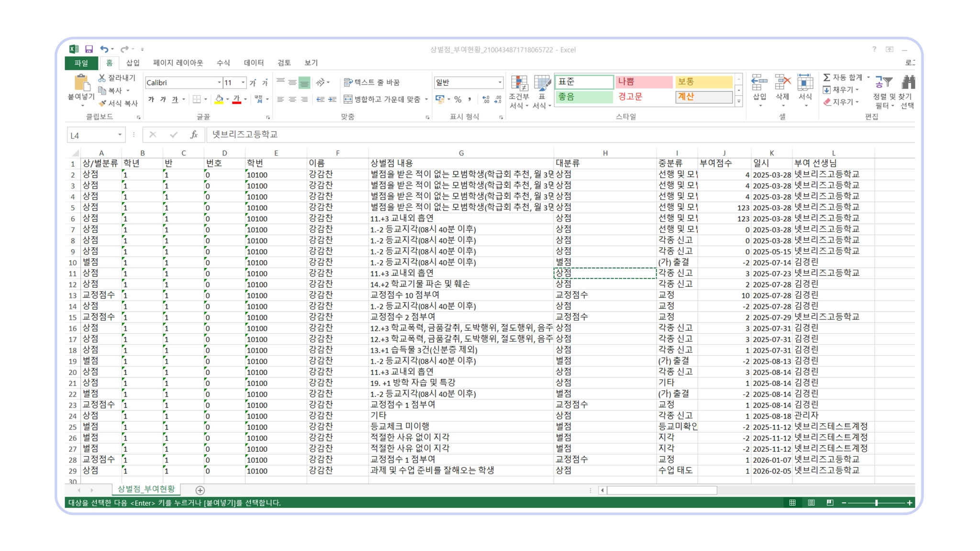Open the Name Box L4 dropdown arrow
This screenshot has width=980, height=551.
point(120,135)
